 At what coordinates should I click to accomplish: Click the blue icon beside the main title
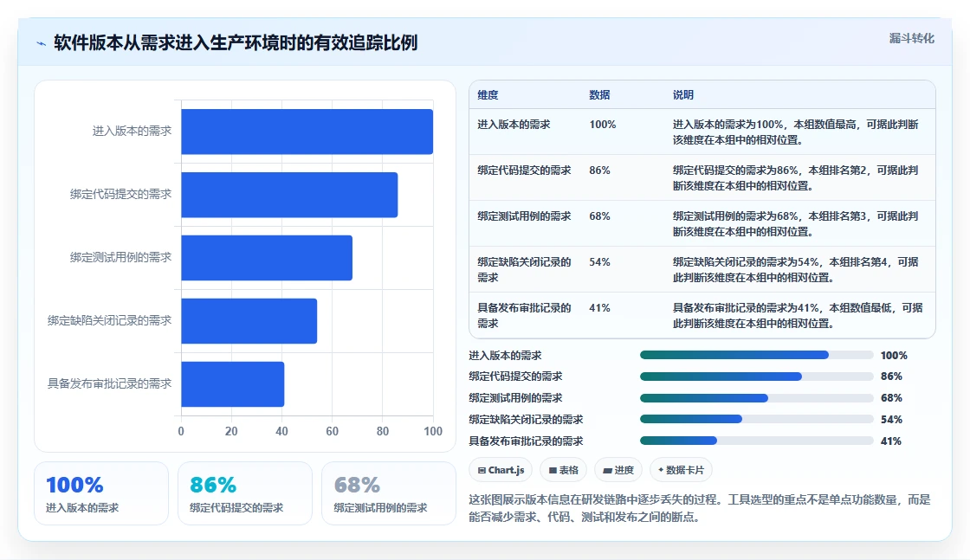[41, 43]
